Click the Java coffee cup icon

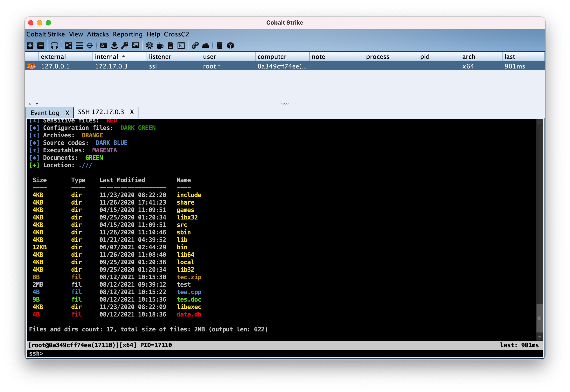[x=160, y=45]
